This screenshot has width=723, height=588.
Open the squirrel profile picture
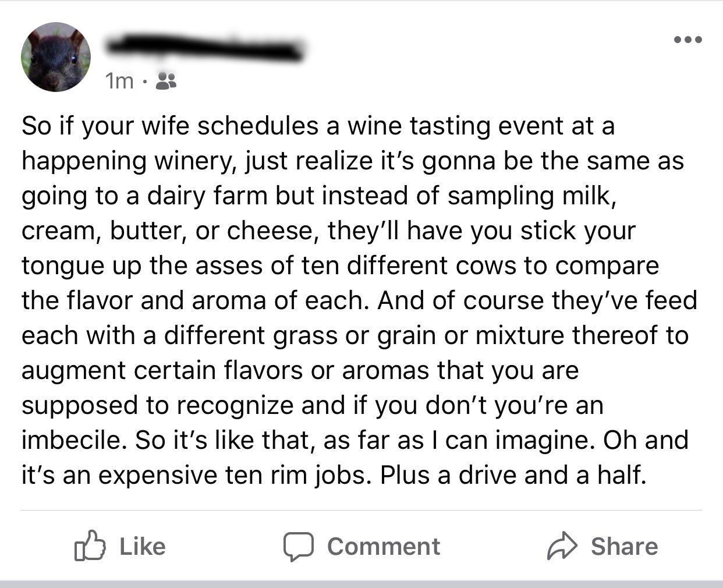point(56,57)
